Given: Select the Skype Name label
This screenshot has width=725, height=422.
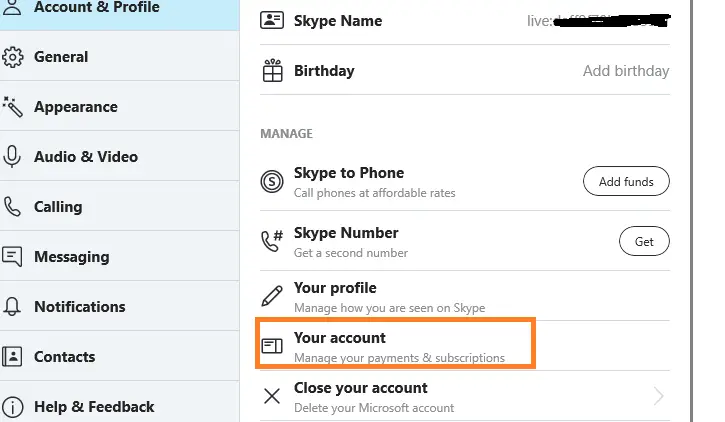Looking at the screenshot, I should pos(338,21).
